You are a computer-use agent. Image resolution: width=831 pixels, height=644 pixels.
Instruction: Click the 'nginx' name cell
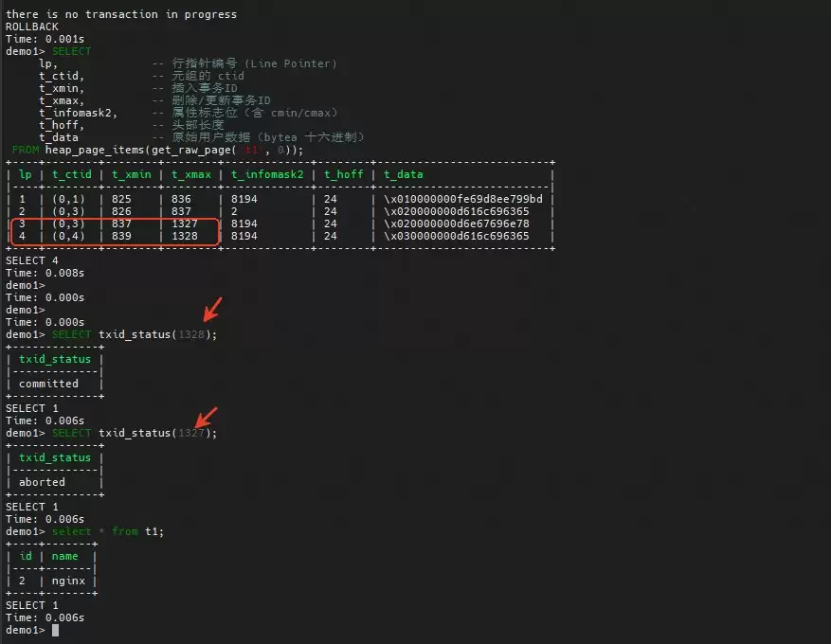68,581
